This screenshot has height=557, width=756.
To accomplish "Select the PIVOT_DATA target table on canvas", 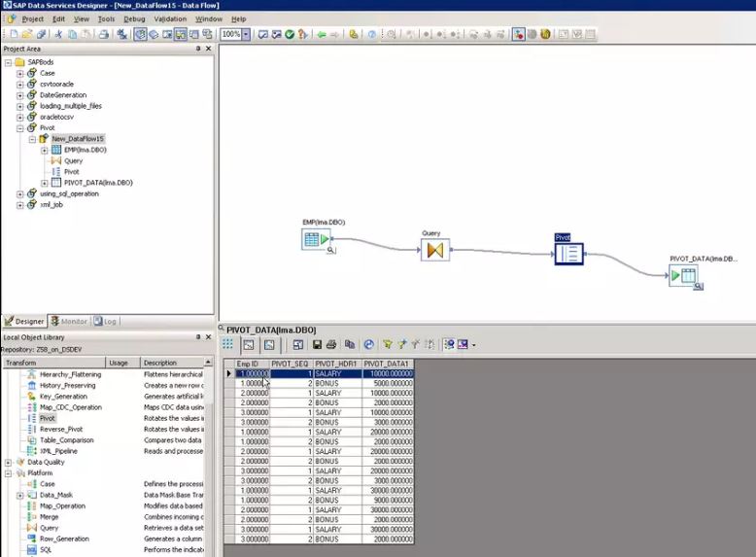I will coord(683,275).
